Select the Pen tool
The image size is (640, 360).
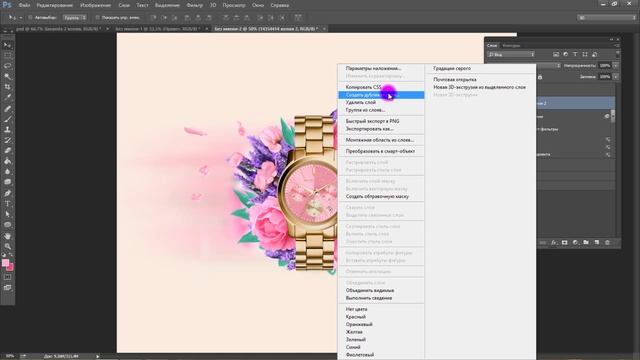coord(7,193)
